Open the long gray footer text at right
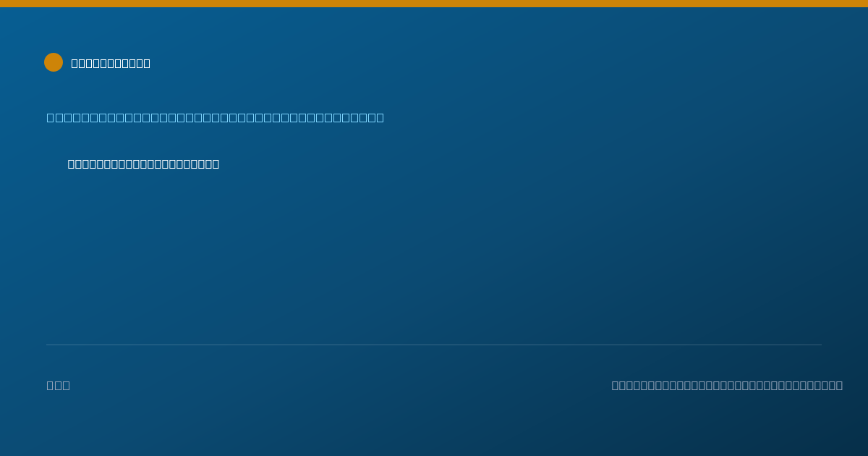Screen dimensions: 868x456 click(x=727, y=385)
